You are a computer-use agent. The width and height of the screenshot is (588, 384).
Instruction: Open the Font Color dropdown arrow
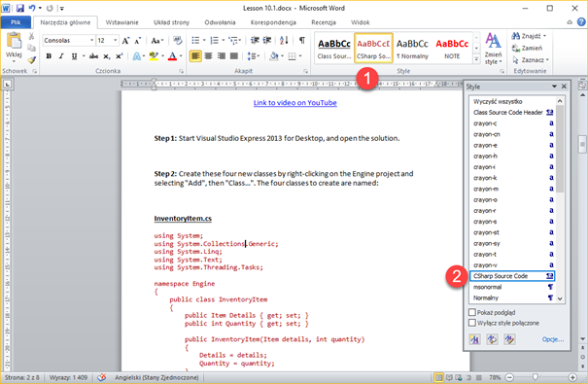click(x=181, y=56)
